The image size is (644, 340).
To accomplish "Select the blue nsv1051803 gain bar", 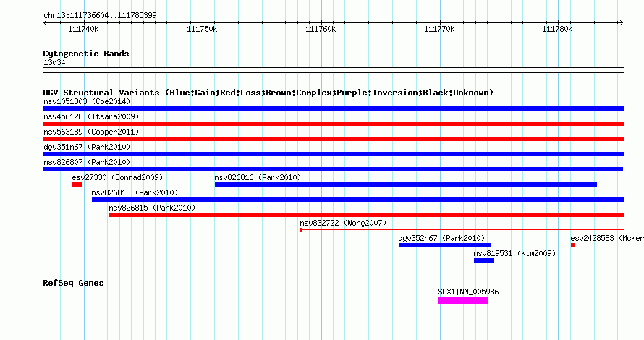I will click(x=333, y=109).
